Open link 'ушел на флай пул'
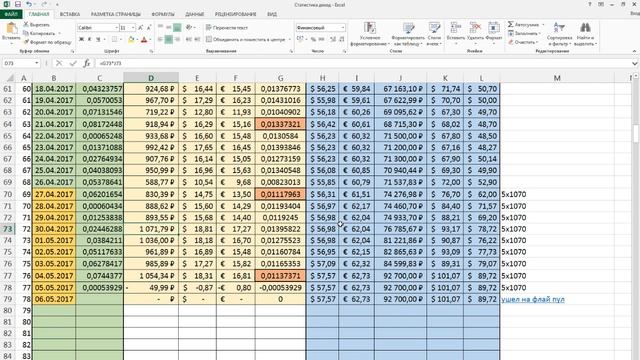 point(533,299)
